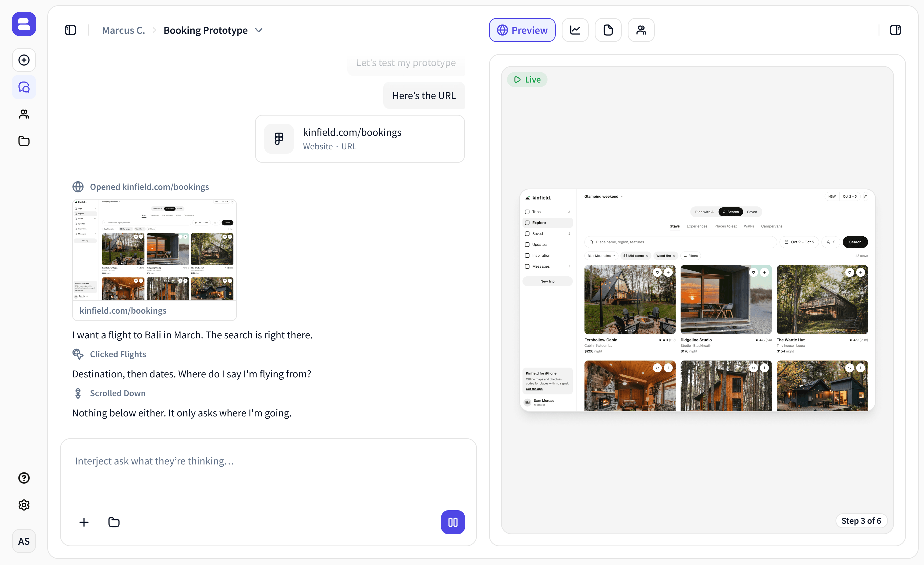The height and width of the screenshot is (565, 924).
Task: Open the analytics chart tab icon
Action: point(575,30)
